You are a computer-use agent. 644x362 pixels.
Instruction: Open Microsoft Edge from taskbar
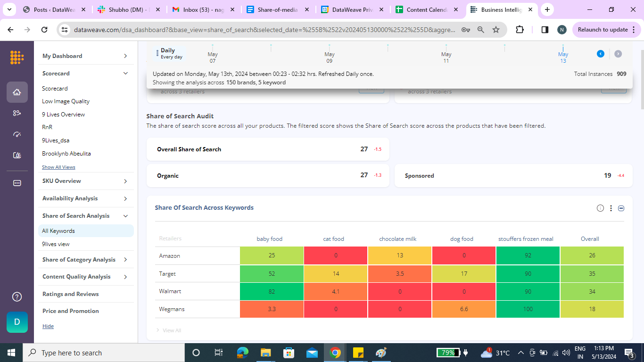pos(243,353)
